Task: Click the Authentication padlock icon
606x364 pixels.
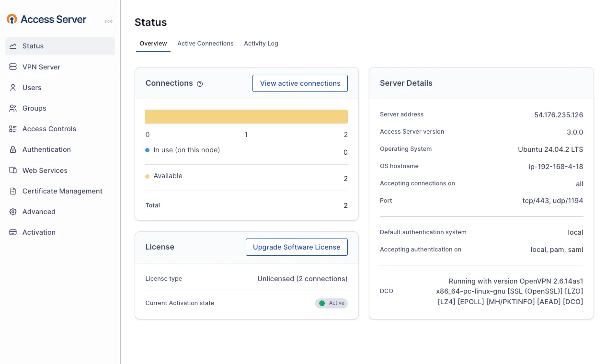Action: (13, 149)
